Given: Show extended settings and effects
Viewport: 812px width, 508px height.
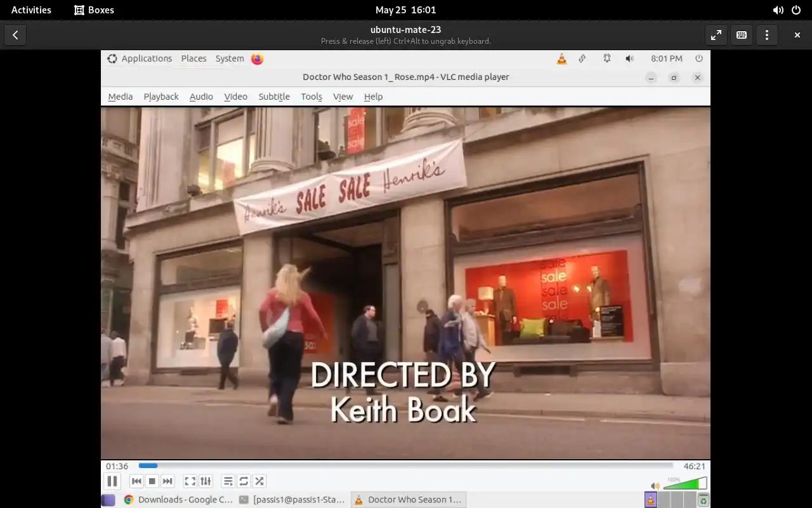Looking at the screenshot, I should (x=206, y=481).
